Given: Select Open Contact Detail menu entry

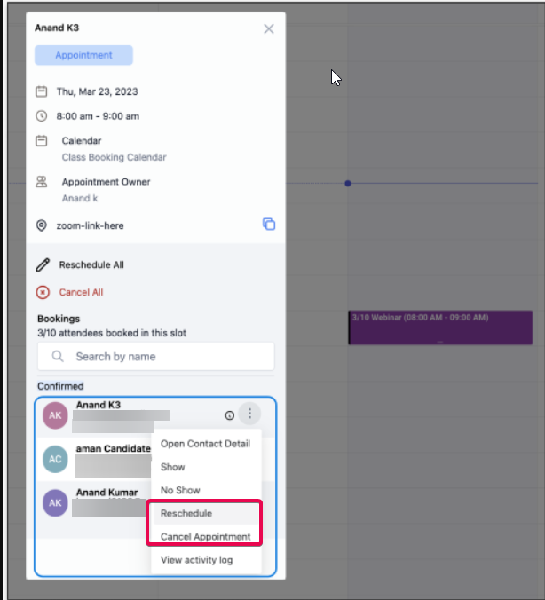Looking at the screenshot, I should [206, 443].
